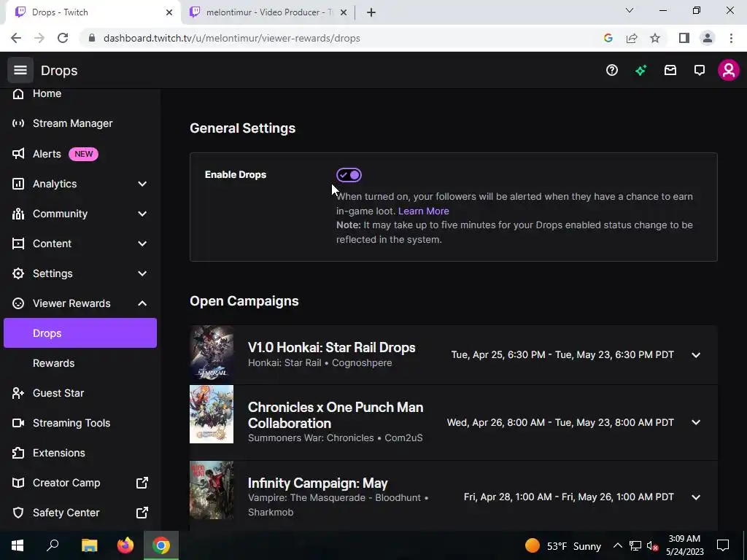Switch to the Drops - Twitch browser tab
747x560 pixels.
(x=93, y=12)
